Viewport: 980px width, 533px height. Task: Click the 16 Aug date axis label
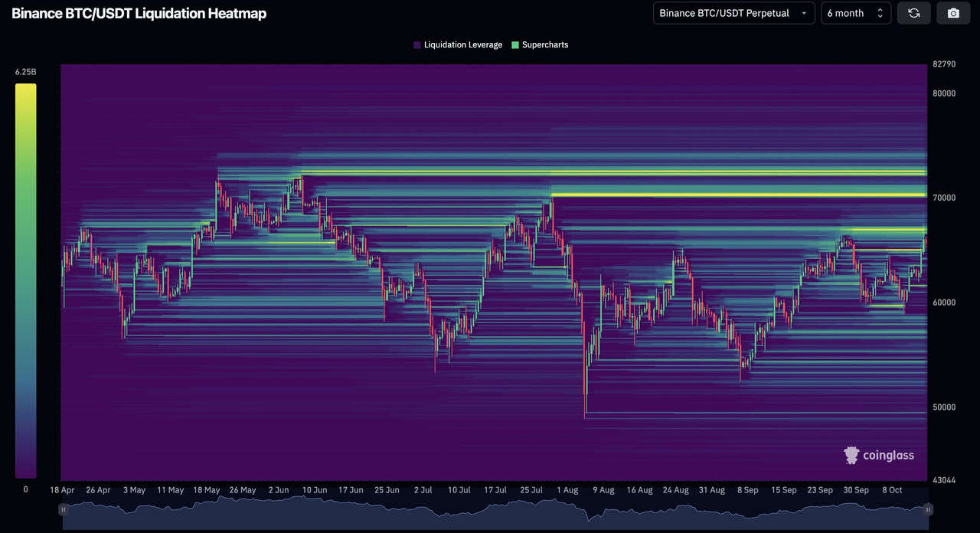tap(639, 490)
